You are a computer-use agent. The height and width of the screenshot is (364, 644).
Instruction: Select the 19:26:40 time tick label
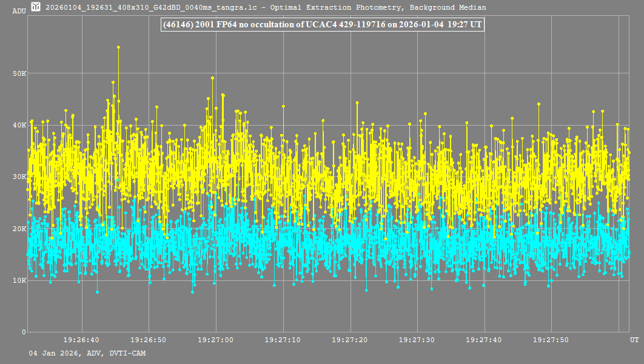click(81, 340)
